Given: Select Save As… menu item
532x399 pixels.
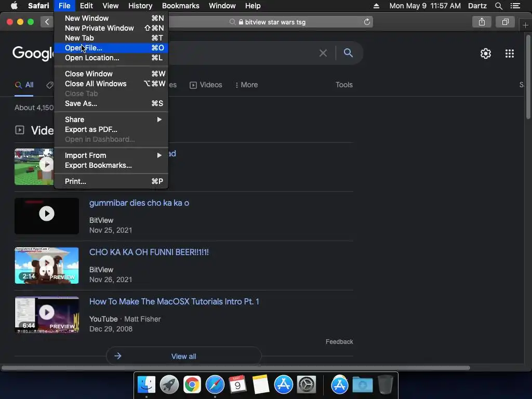Looking at the screenshot, I should click(111, 103).
